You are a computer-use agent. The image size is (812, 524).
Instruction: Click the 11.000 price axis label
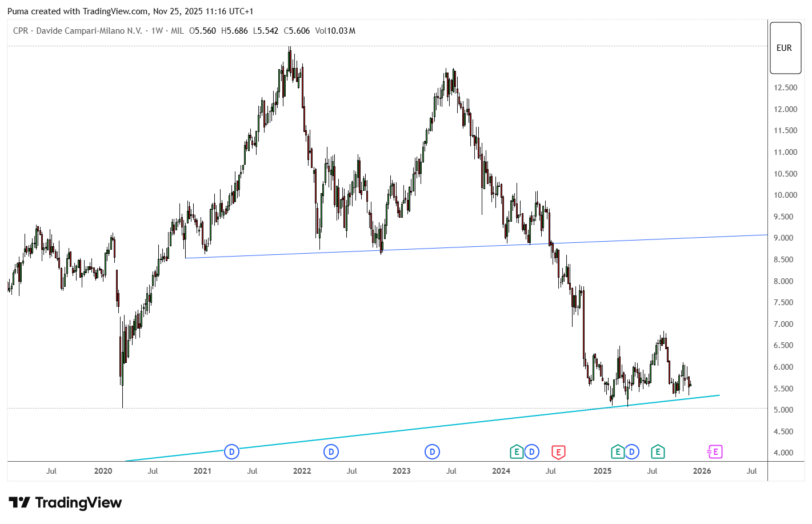786,152
